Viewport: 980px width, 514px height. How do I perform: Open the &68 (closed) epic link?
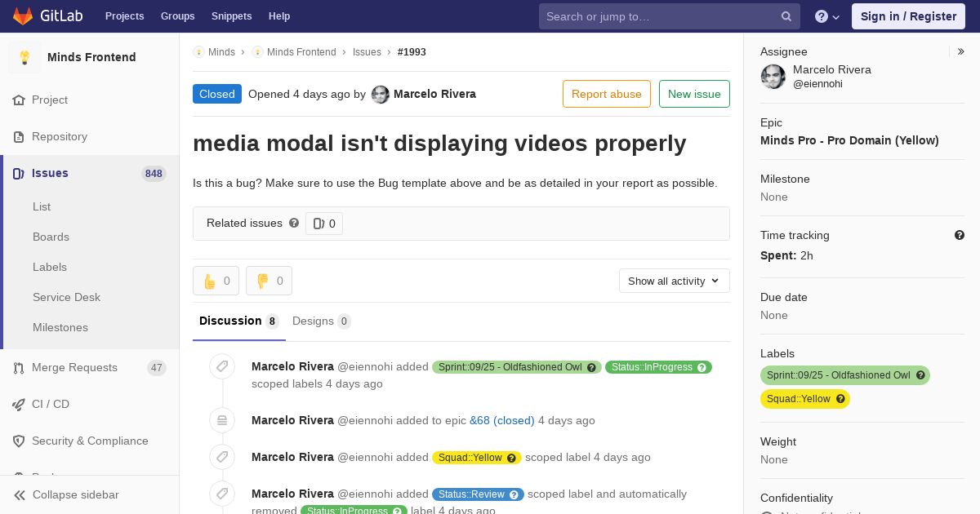point(502,420)
